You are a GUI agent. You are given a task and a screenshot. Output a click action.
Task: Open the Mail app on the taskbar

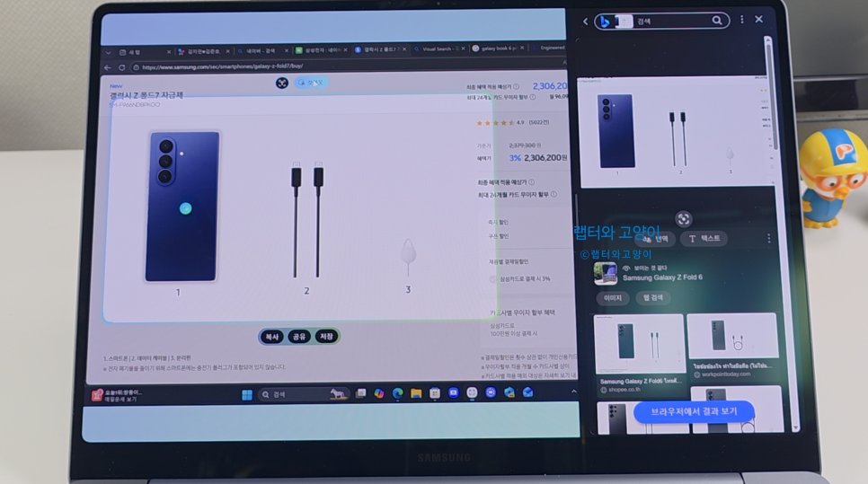click(527, 392)
